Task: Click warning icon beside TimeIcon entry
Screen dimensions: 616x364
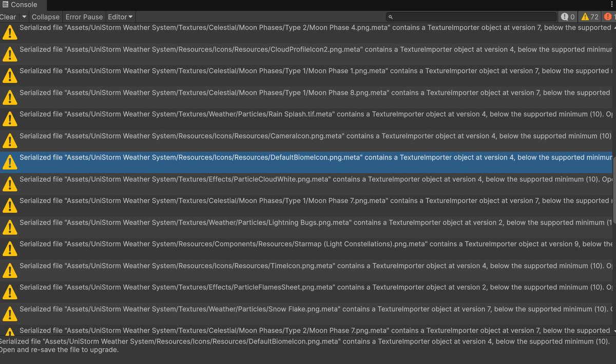Action: [9, 271]
